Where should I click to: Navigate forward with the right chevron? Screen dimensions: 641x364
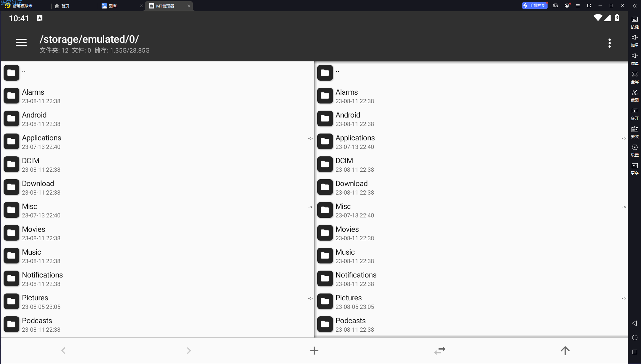[x=189, y=351]
